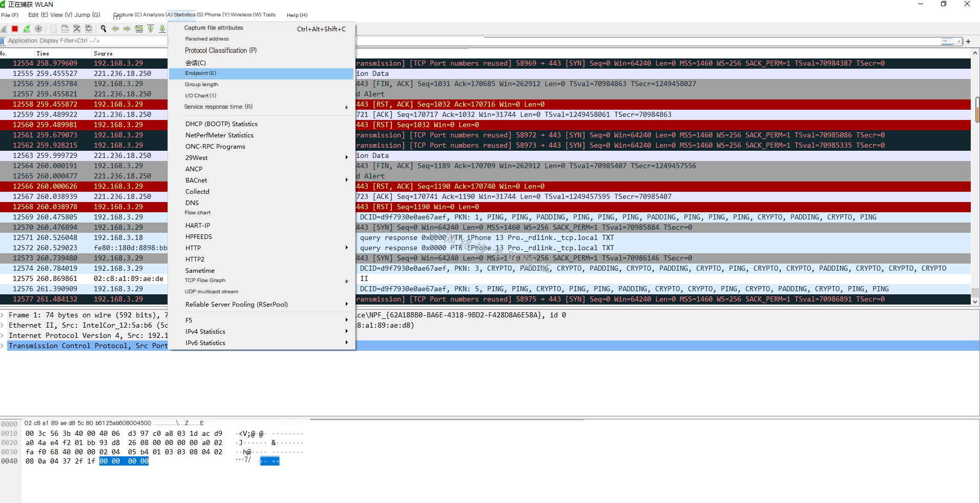The image size is (980, 503).
Task: Choose Capture file attributes menu entry
Action: (262, 28)
